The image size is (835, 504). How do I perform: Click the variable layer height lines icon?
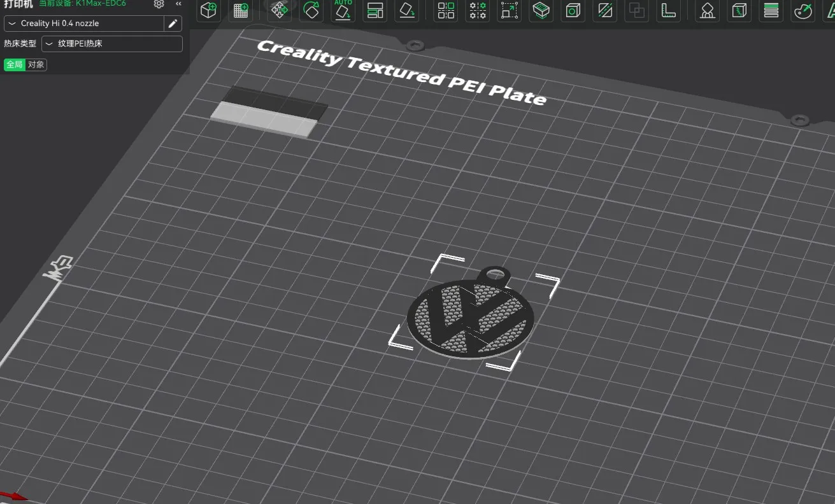point(771,10)
